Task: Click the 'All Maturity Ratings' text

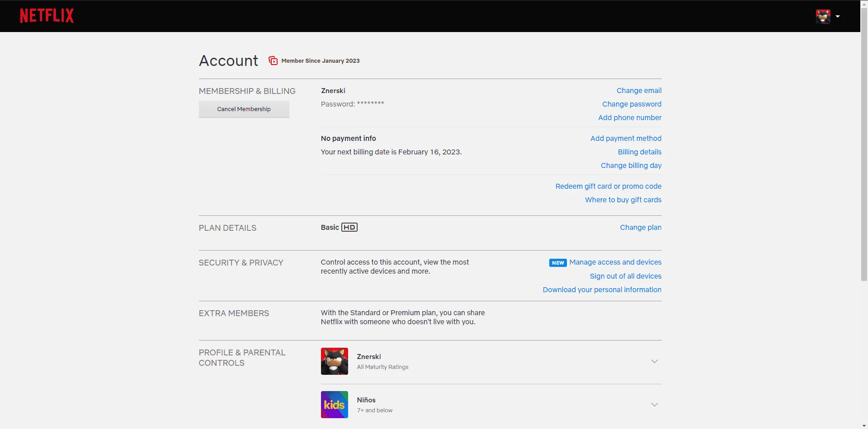Action: pos(382,367)
